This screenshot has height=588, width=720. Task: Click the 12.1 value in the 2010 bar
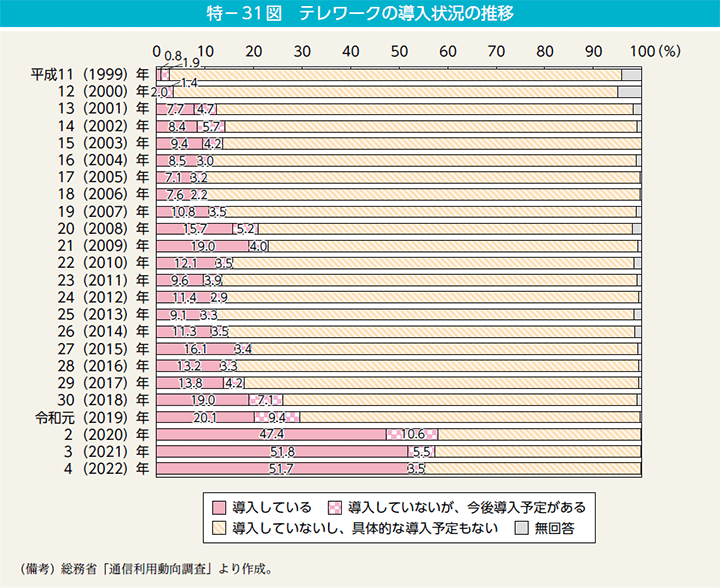186,263
